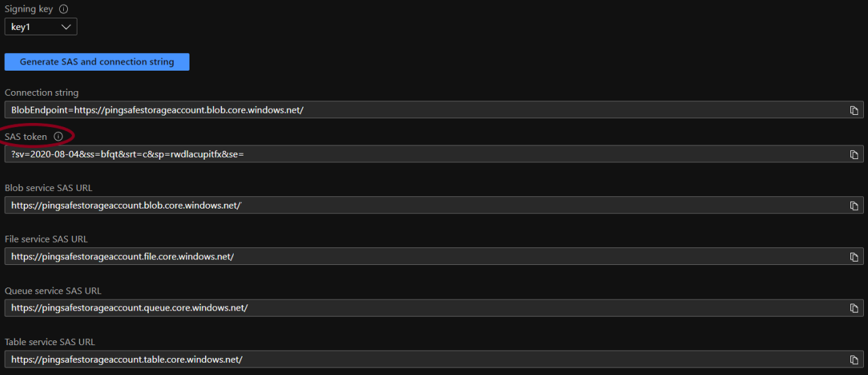Copy the Blob service SAS URL
Image resolution: width=868 pixels, height=375 pixels.
[x=854, y=206]
